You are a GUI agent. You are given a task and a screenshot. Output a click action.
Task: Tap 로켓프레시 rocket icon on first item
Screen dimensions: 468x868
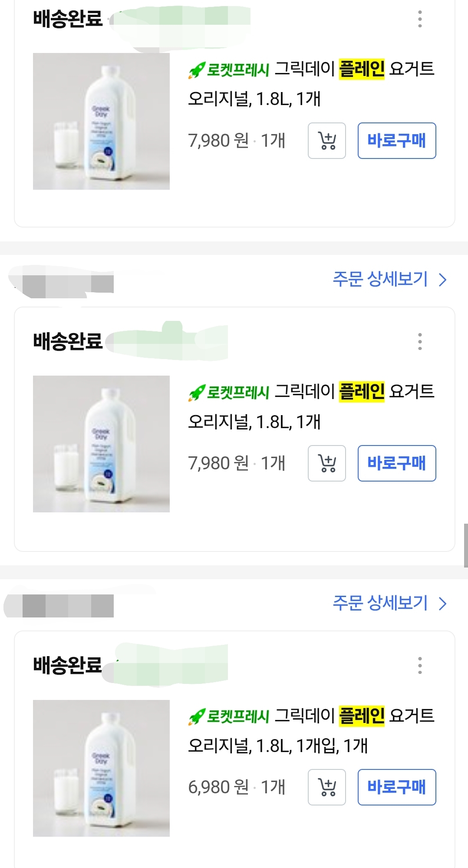point(196,70)
